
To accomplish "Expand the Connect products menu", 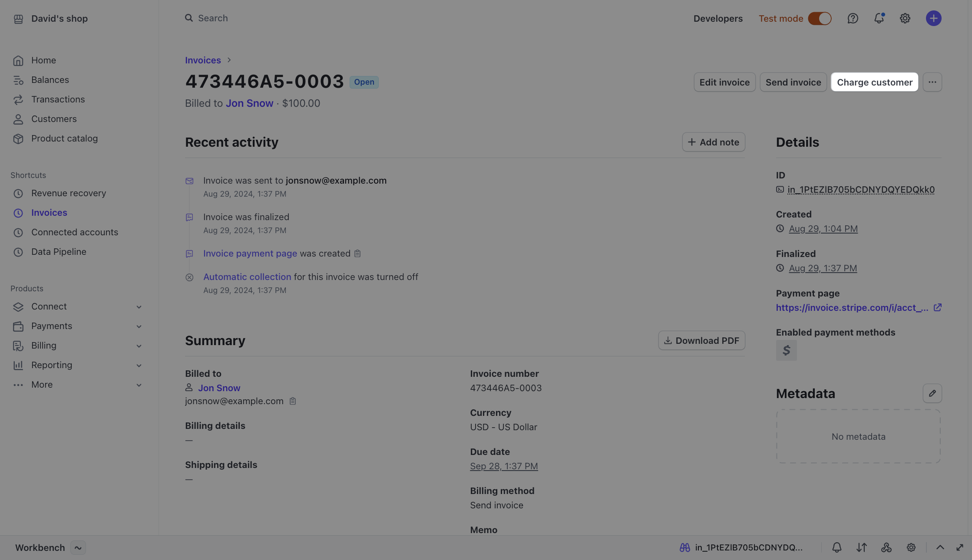I will pos(139,307).
